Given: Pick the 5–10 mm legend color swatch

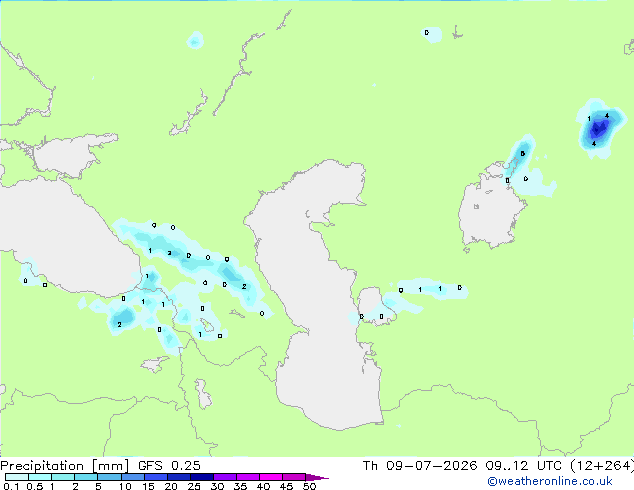Looking at the screenshot, I should tap(109, 477).
